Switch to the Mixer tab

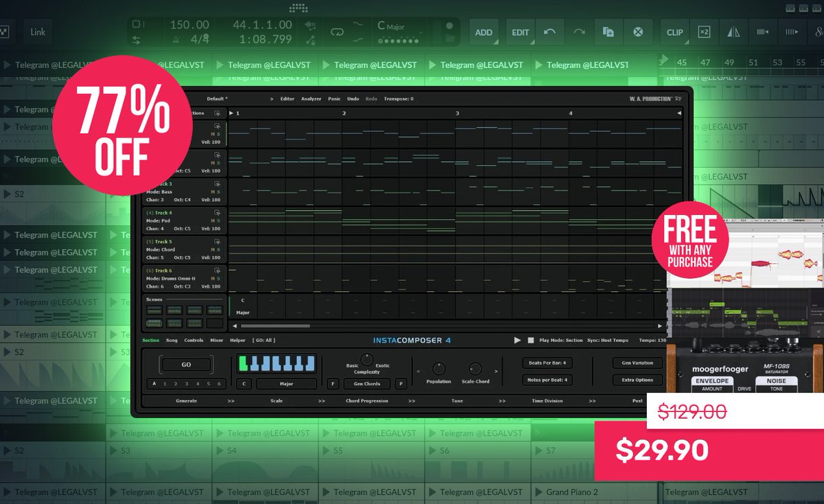pyautogui.click(x=216, y=340)
